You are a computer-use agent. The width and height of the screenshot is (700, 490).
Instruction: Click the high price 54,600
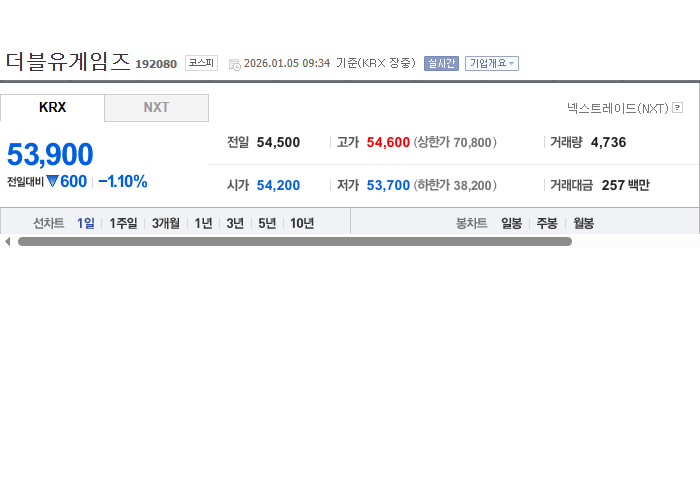[388, 142]
